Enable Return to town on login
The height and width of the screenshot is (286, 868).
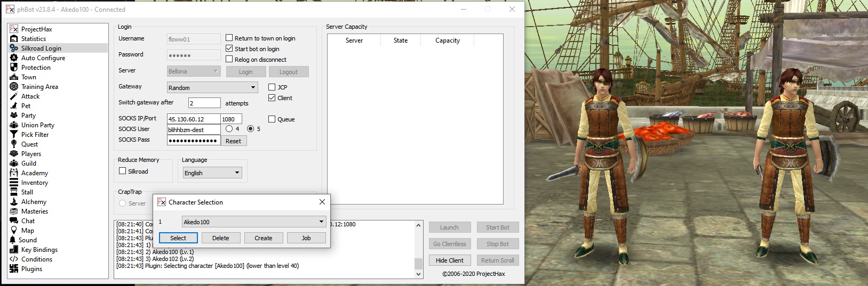229,38
